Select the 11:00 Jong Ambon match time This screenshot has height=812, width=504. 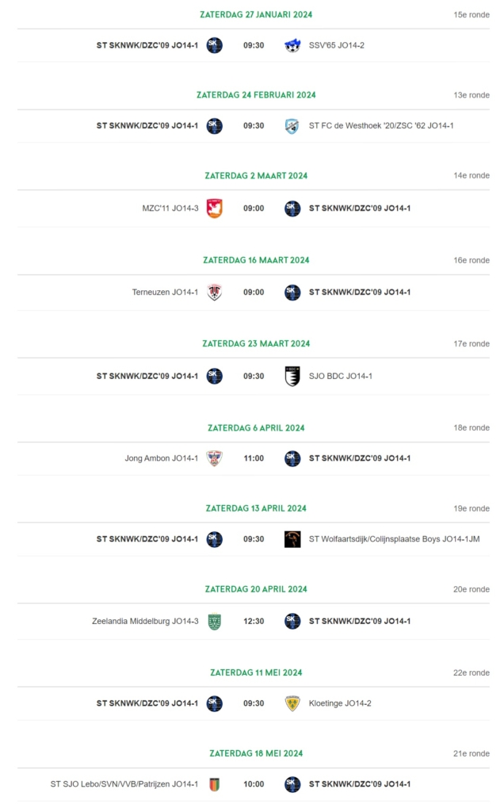pyautogui.click(x=254, y=458)
